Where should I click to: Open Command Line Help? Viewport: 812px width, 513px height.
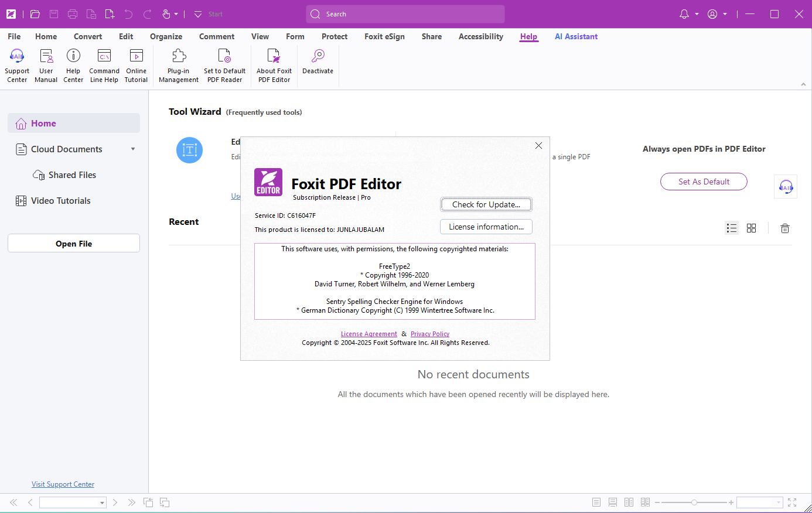click(104, 66)
